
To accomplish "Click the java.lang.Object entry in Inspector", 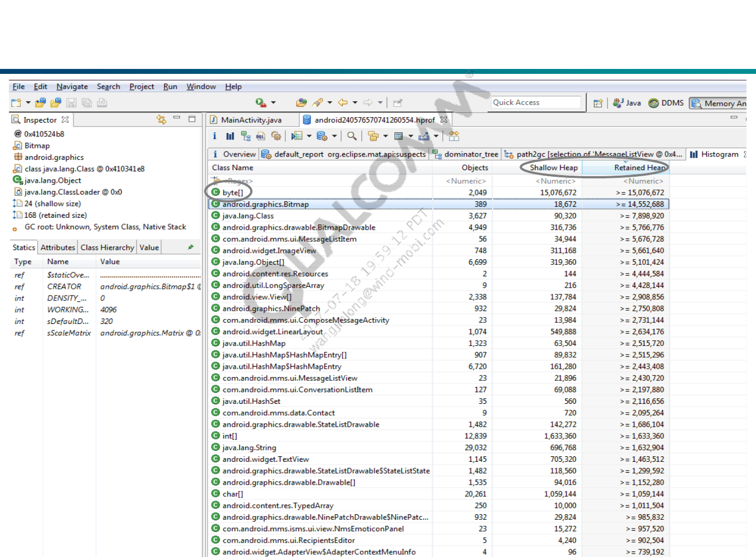I will pos(47,180).
